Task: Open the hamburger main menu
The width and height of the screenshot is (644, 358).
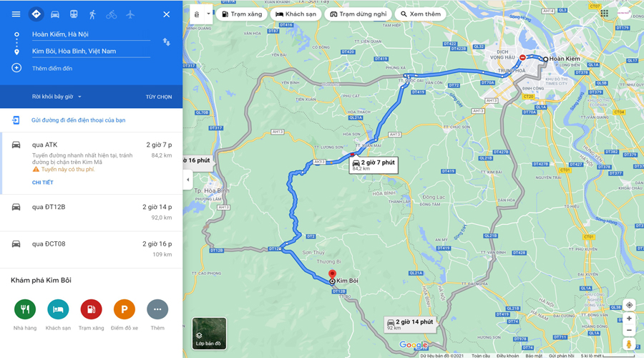Action: point(16,14)
